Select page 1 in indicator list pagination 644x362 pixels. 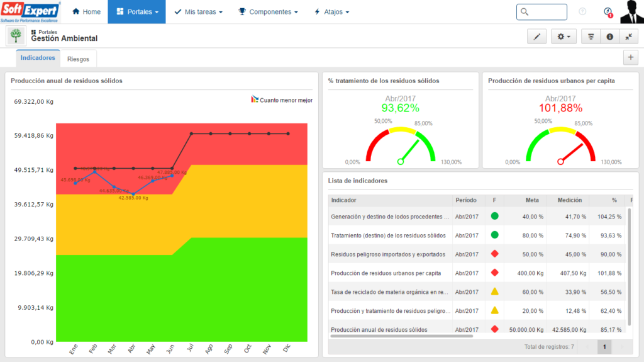point(604,347)
